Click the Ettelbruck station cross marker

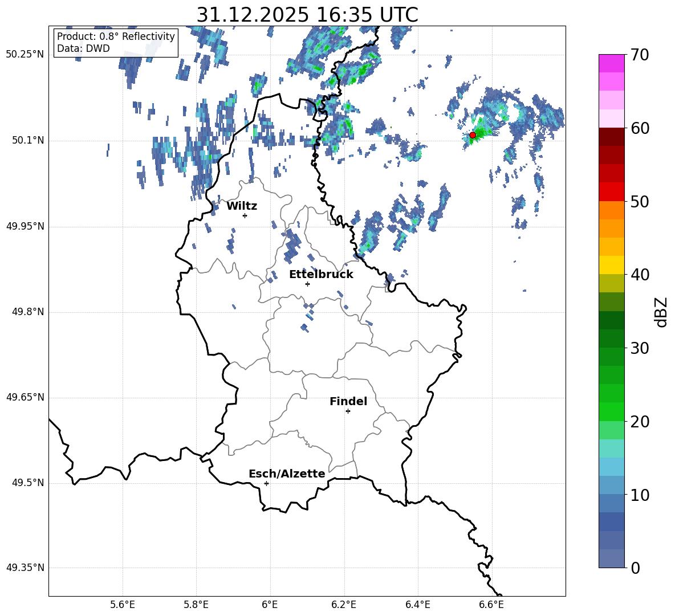pos(307,284)
